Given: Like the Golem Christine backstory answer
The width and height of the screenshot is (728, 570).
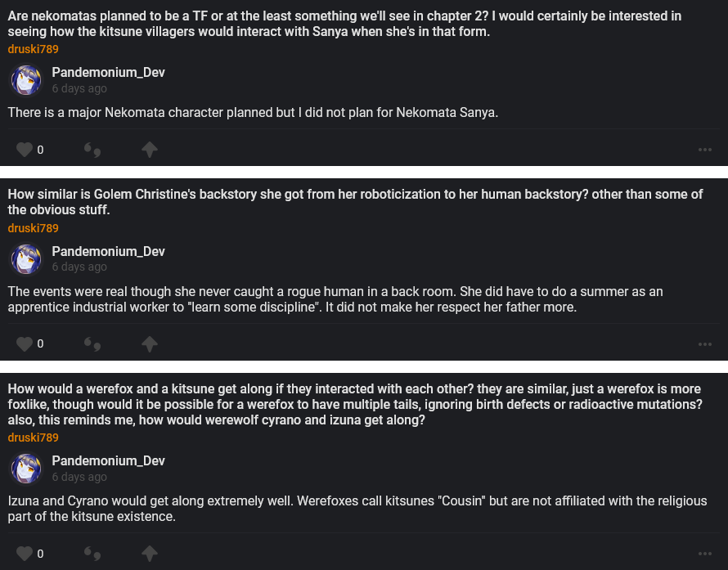Looking at the screenshot, I should point(25,344).
